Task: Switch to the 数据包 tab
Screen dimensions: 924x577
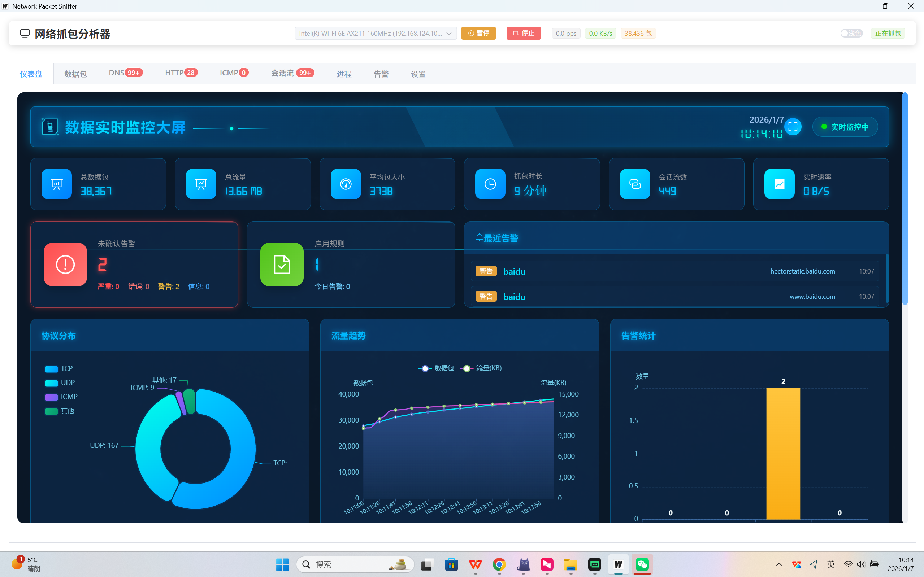Action: pyautogui.click(x=75, y=74)
